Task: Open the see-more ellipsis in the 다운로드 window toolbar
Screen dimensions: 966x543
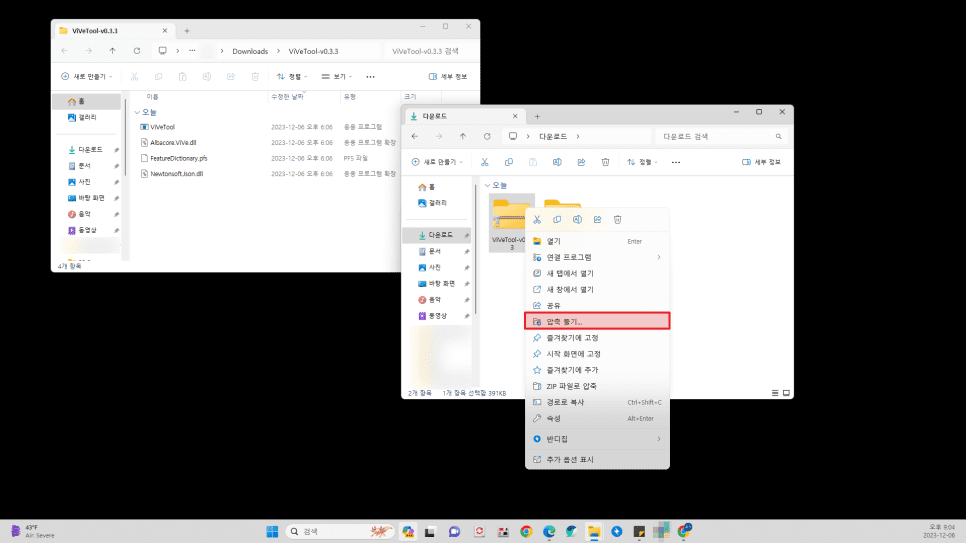Action: pyautogui.click(x=676, y=162)
